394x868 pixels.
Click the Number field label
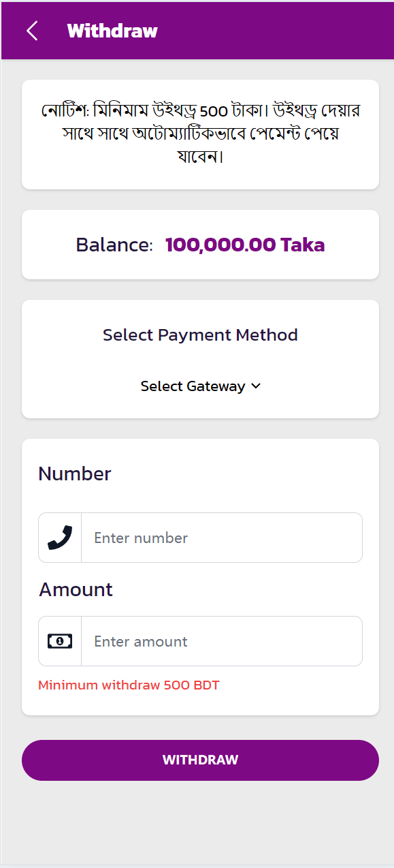coord(75,474)
